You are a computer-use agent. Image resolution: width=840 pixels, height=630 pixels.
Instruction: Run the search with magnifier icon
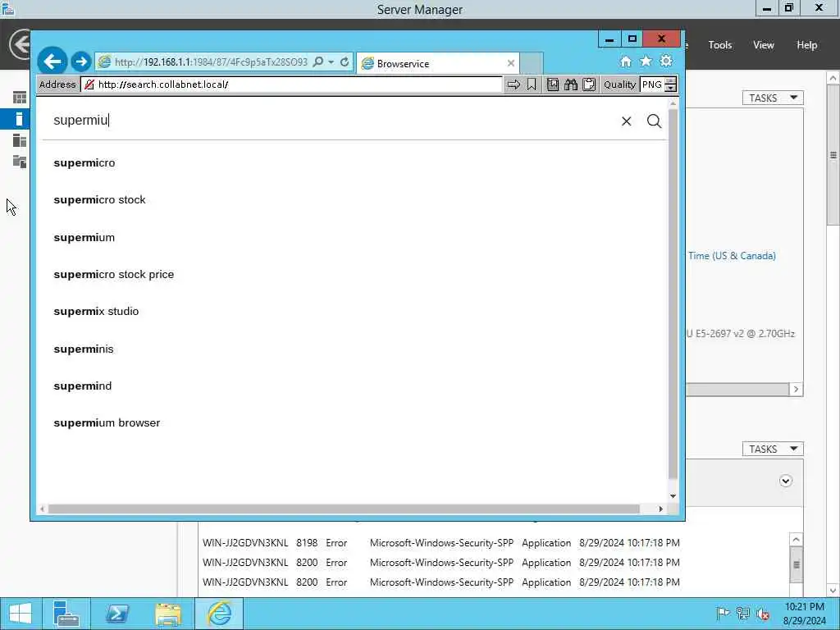[x=654, y=121]
